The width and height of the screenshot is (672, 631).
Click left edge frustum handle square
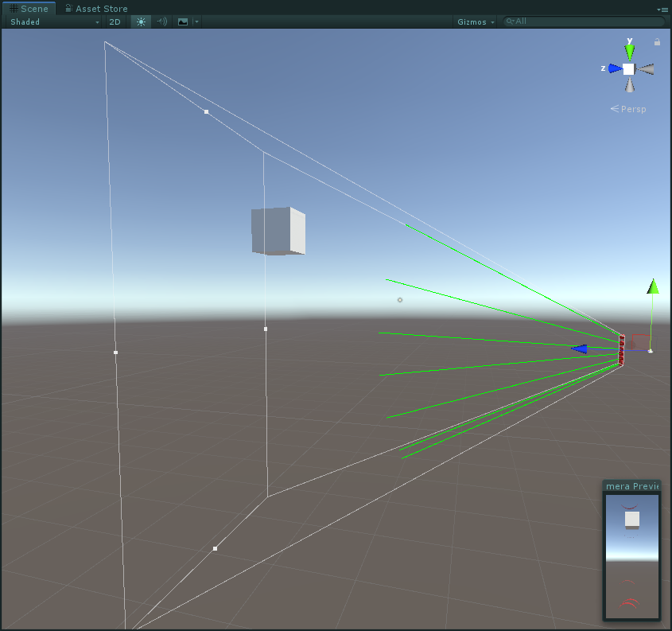[115, 353]
